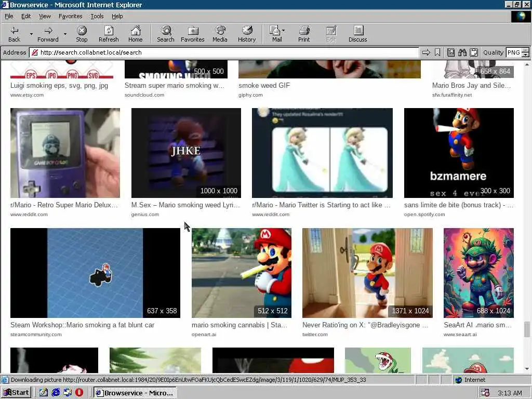The width and height of the screenshot is (532, 399).
Task: Open 'Luigi smoking eps, svg, png, jpg' link
Action: (x=59, y=86)
